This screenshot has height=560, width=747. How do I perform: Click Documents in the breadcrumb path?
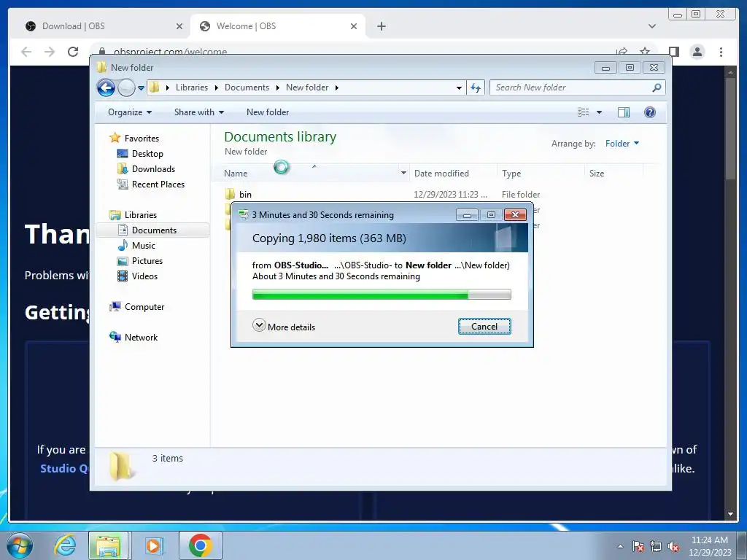pyautogui.click(x=247, y=87)
